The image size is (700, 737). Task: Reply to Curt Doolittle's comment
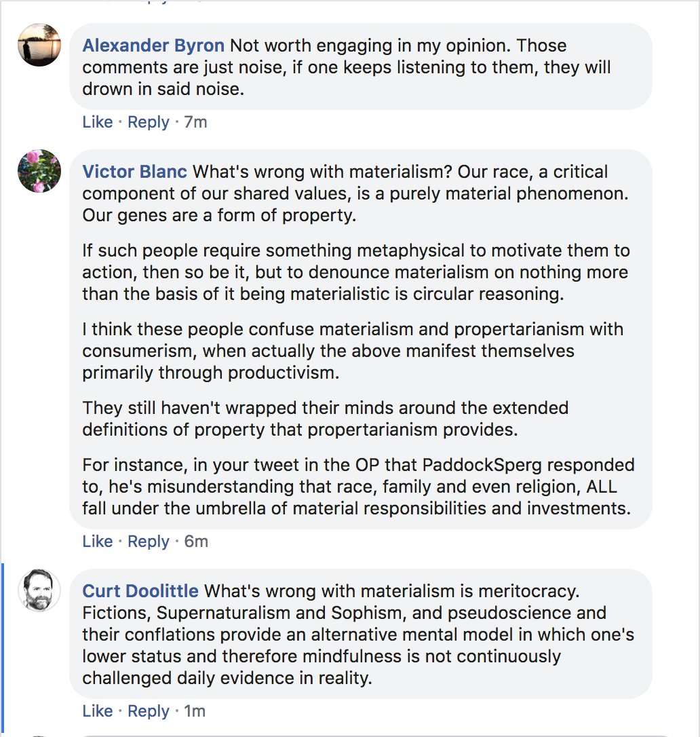[x=148, y=711]
